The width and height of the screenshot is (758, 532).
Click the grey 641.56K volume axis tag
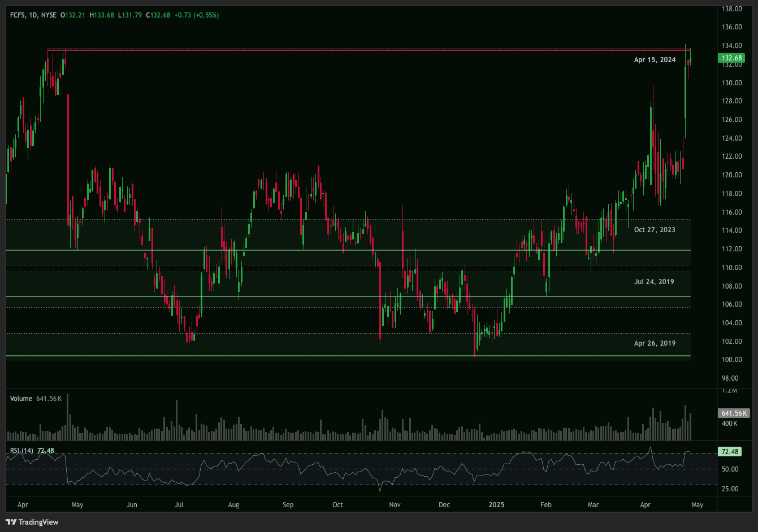click(x=734, y=413)
